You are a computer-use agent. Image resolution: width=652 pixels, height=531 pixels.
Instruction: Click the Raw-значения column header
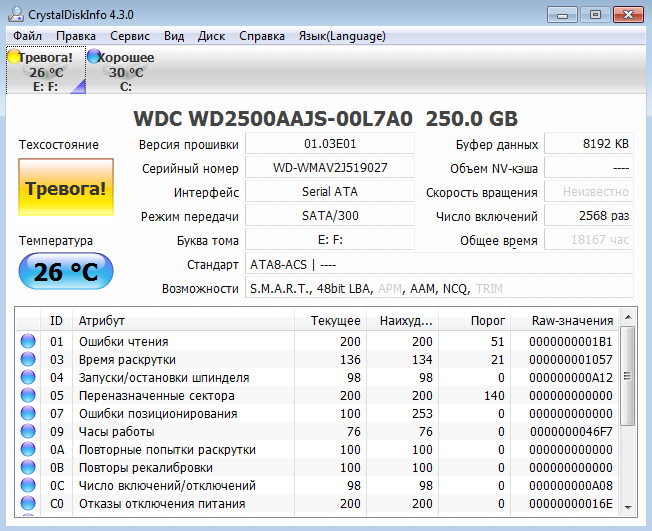[565, 321]
